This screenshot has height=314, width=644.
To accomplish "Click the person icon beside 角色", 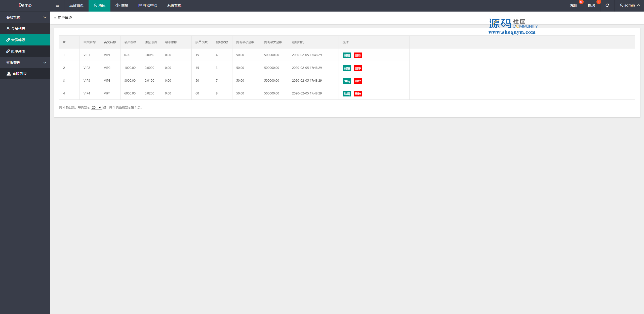I will [95, 5].
